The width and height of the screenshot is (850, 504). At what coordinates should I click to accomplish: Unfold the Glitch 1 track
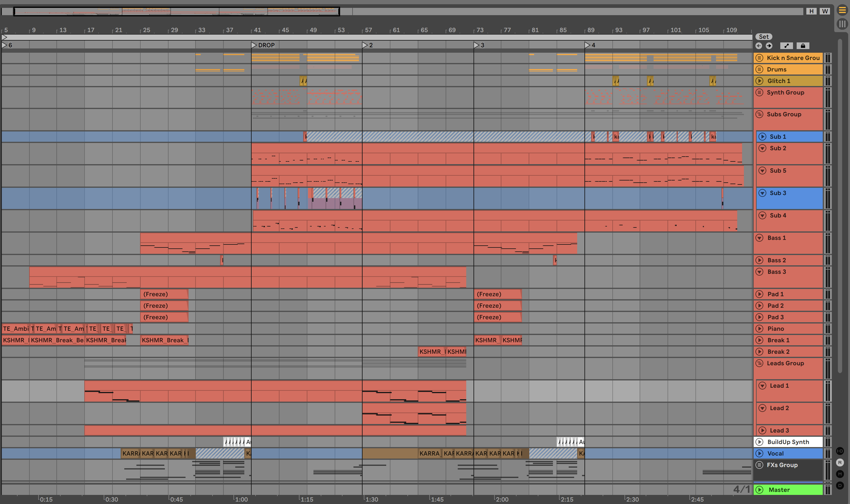760,81
